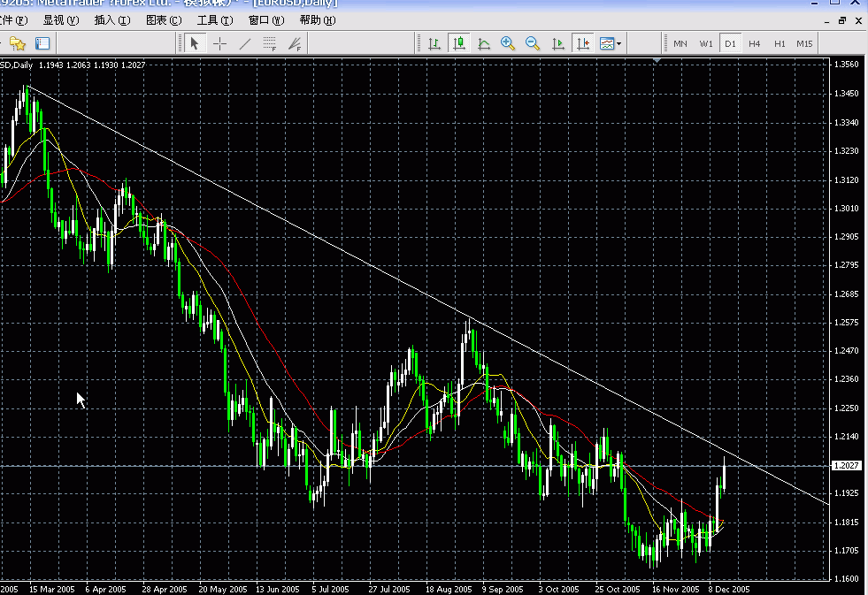Select the crosshair tool
The image size is (868, 595).
point(219,43)
